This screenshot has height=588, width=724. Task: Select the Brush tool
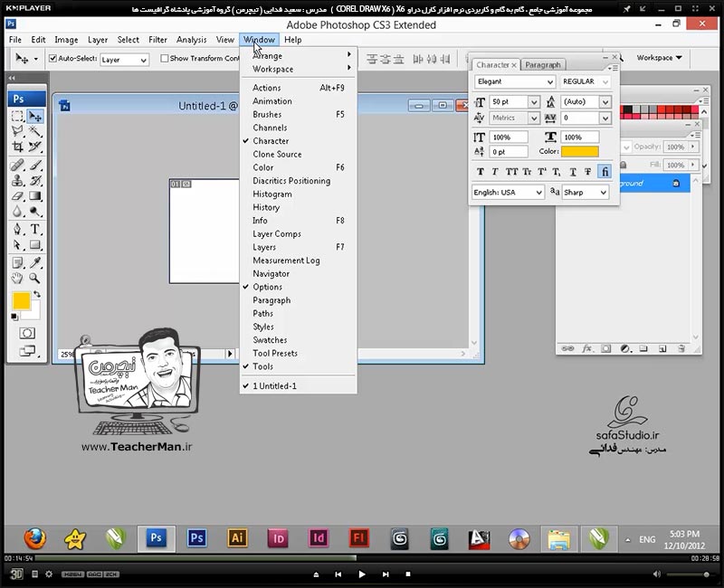coord(35,166)
